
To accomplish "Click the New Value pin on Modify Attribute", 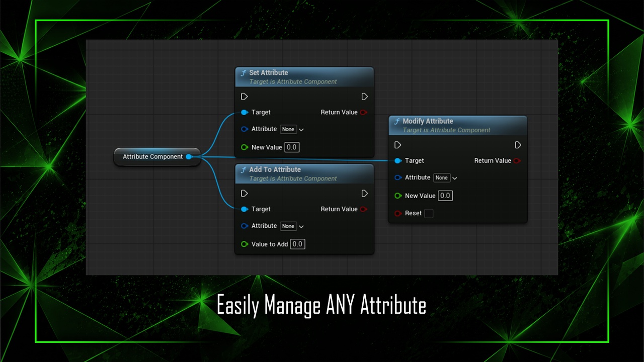I will [398, 196].
